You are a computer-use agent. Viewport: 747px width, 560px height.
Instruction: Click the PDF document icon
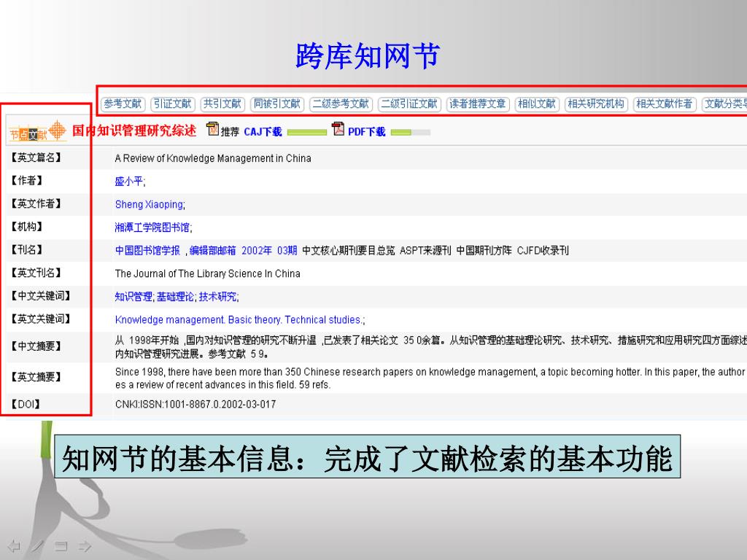[338, 128]
